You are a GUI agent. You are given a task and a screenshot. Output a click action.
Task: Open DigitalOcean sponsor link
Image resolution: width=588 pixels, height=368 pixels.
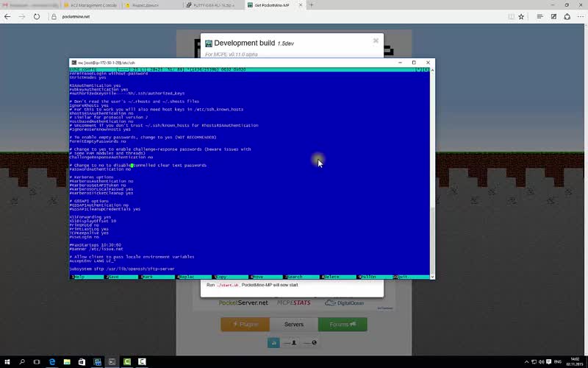pyautogui.click(x=344, y=302)
